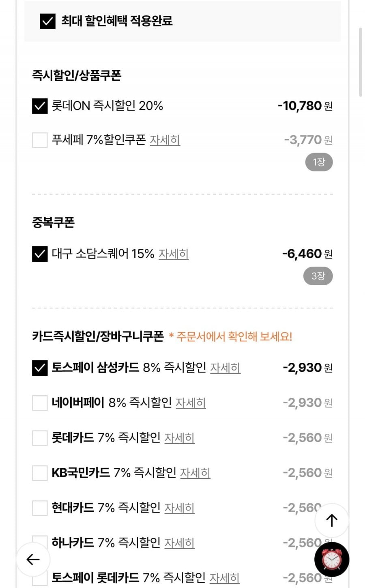The width and height of the screenshot is (365, 588).
Task: Uncheck 토스페이 삼성카드 8% 즉시할인
Action: [40, 368]
